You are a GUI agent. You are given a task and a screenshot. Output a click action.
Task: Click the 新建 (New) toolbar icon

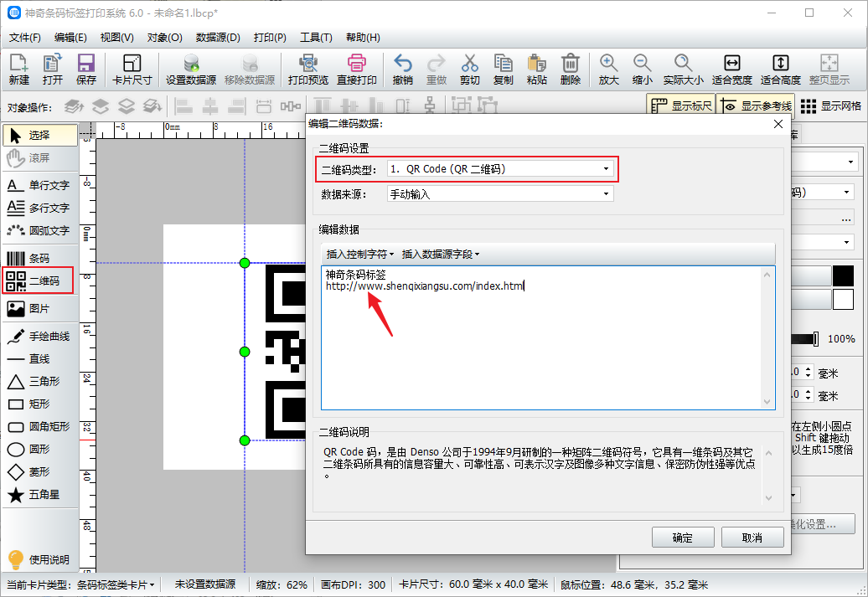(18, 69)
